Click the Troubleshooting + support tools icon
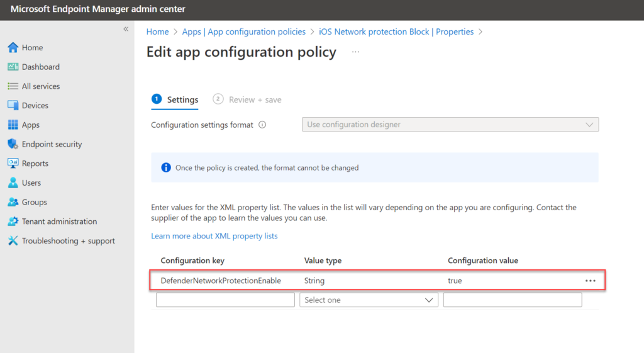The image size is (644, 353). [13, 240]
